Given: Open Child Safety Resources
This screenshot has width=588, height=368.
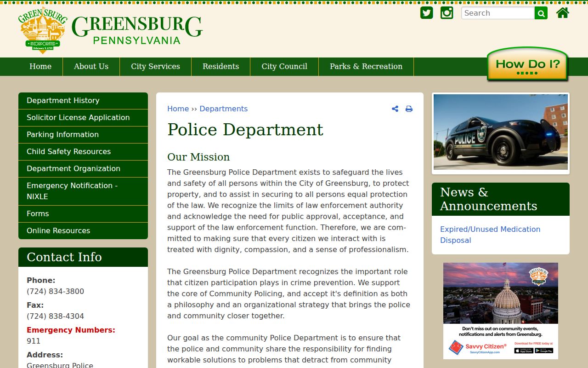Looking at the screenshot, I should pyautogui.click(x=83, y=152).
